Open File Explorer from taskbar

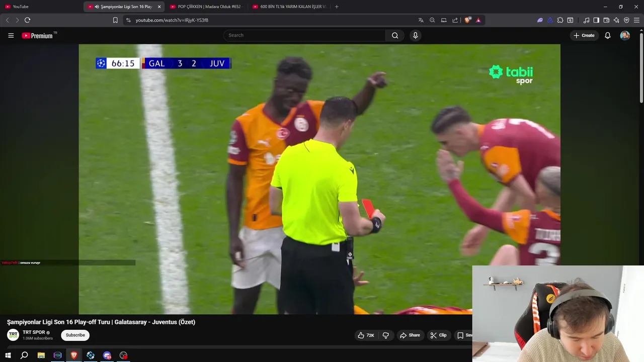pos(41,355)
